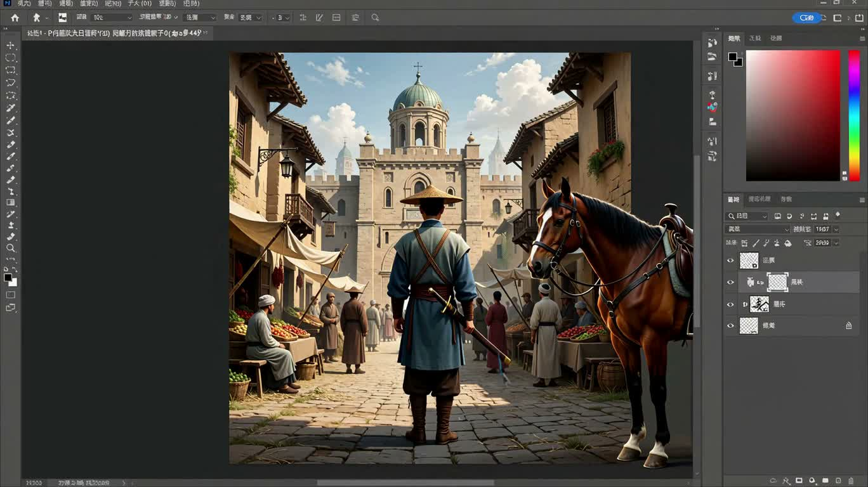Viewport: 868px width, 487px height.
Task: Toggle visibility of the selected masked layer
Action: (730, 282)
